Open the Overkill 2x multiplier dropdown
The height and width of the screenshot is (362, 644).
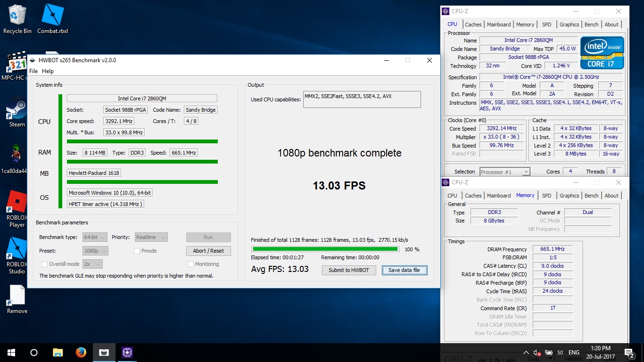92,264
